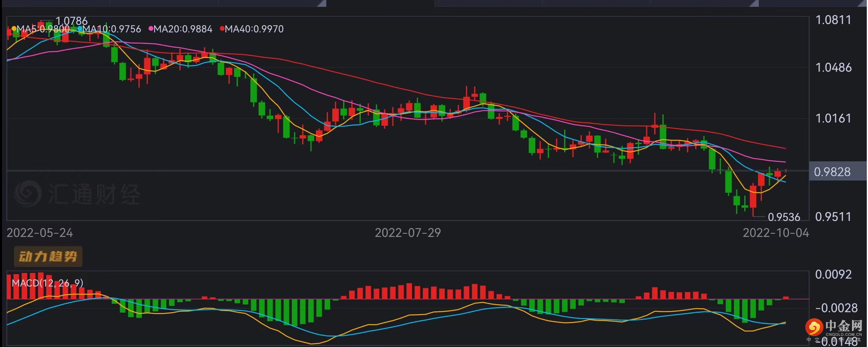Select the MA10 blue legend dot
868x347 pixels.
[x=80, y=29]
